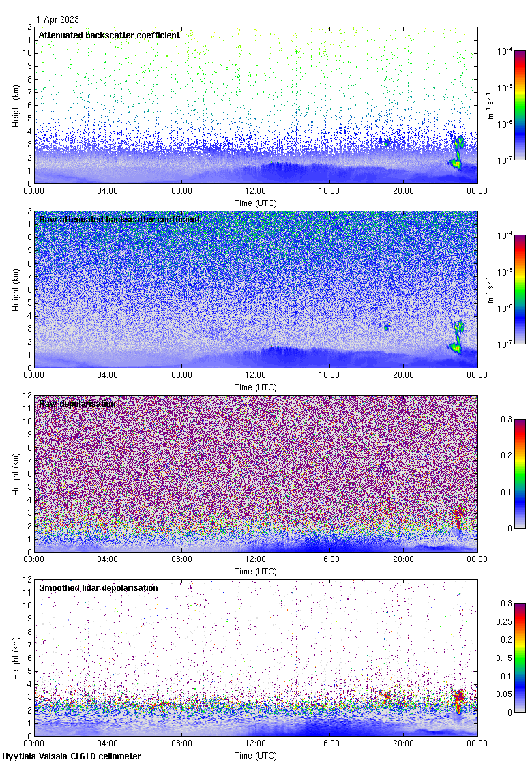Click 'Time (UTC)' label under the top plot

coord(255,203)
